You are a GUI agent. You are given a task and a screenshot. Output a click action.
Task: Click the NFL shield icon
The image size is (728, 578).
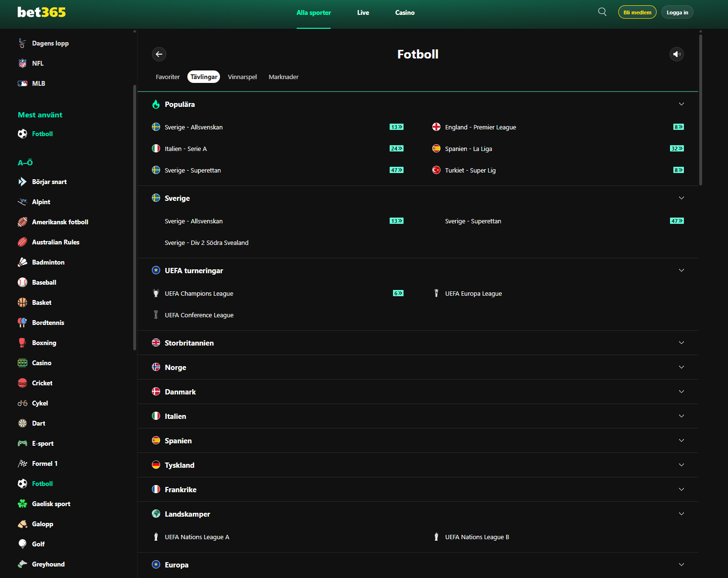pos(23,63)
